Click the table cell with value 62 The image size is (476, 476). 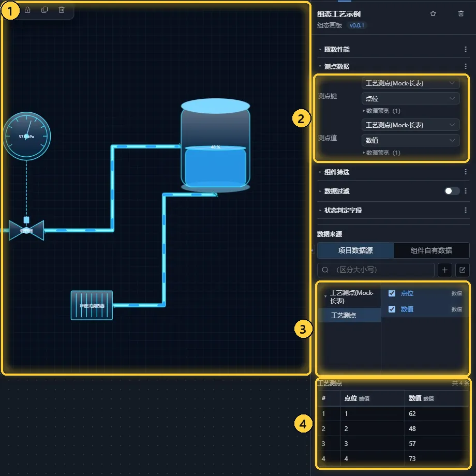tap(437, 414)
